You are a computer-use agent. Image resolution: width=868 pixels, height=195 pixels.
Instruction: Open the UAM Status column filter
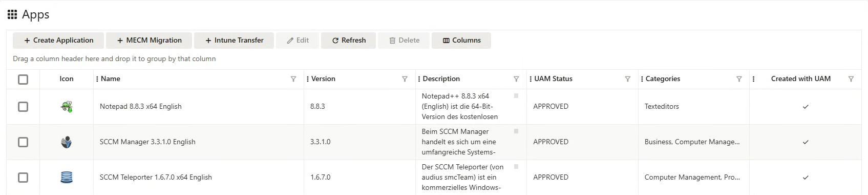(627, 79)
